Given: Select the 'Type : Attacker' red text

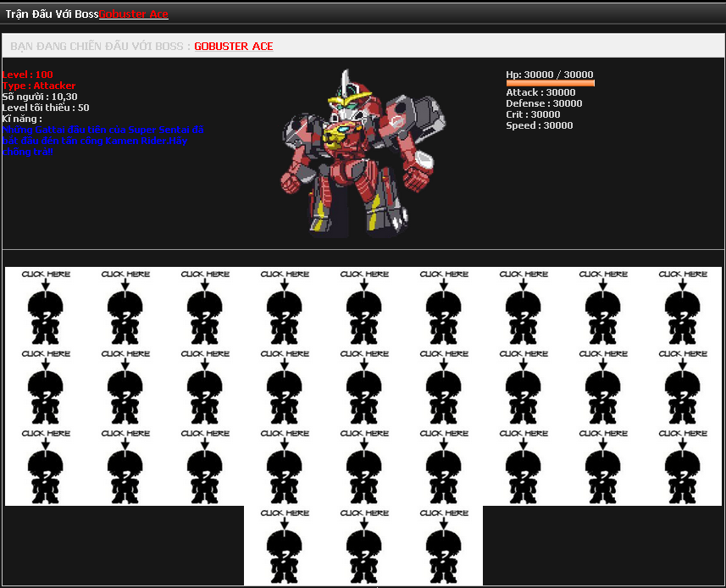Looking at the screenshot, I should click(38, 86).
